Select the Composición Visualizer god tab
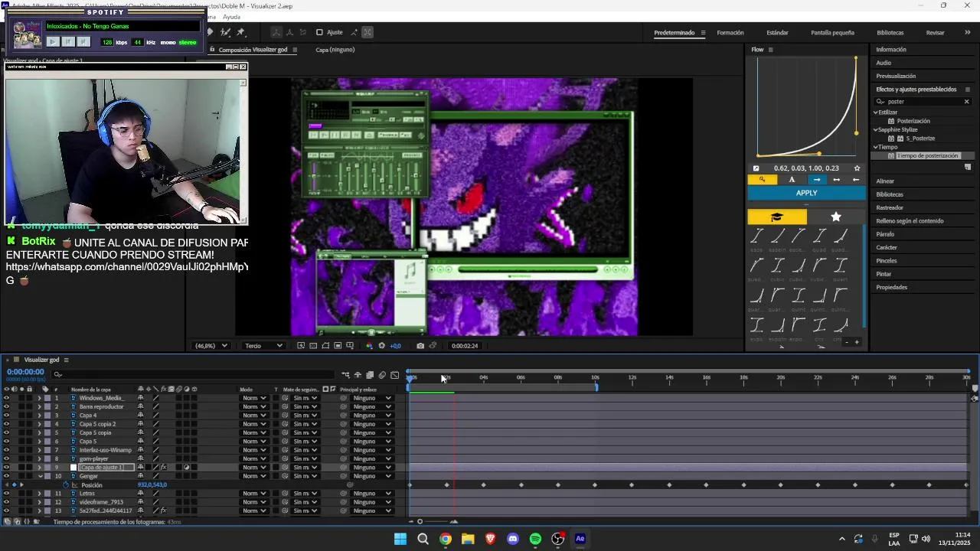 (253, 50)
